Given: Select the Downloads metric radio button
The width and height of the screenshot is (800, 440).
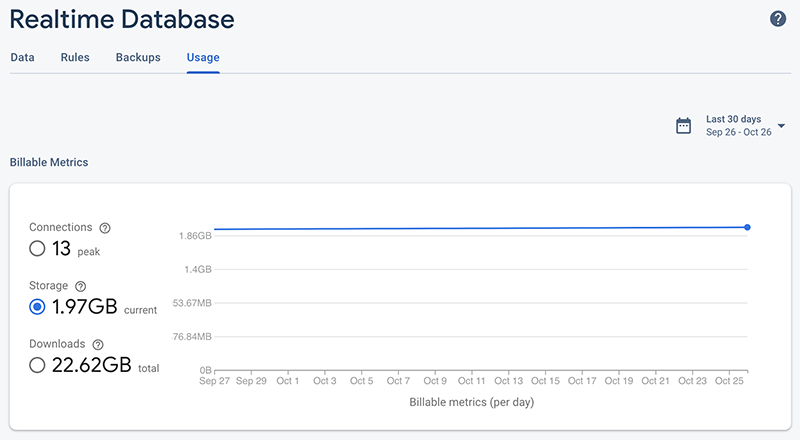Looking at the screenshot, I should [x=37, y=365].
